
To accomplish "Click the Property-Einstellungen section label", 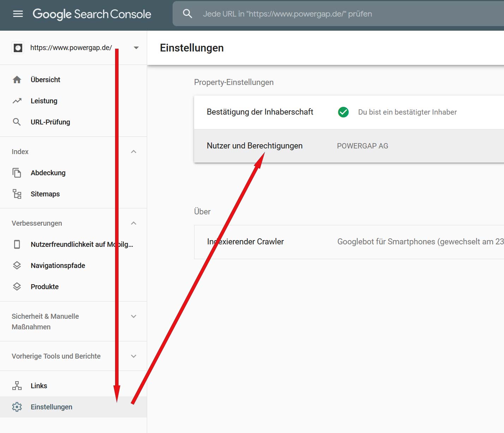I will [x=234, y=82].
